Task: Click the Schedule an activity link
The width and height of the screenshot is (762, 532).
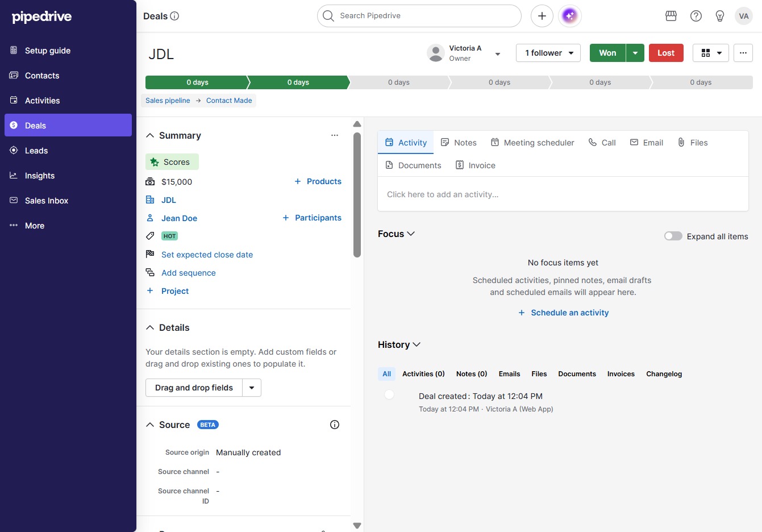Action: pos(563,313)
